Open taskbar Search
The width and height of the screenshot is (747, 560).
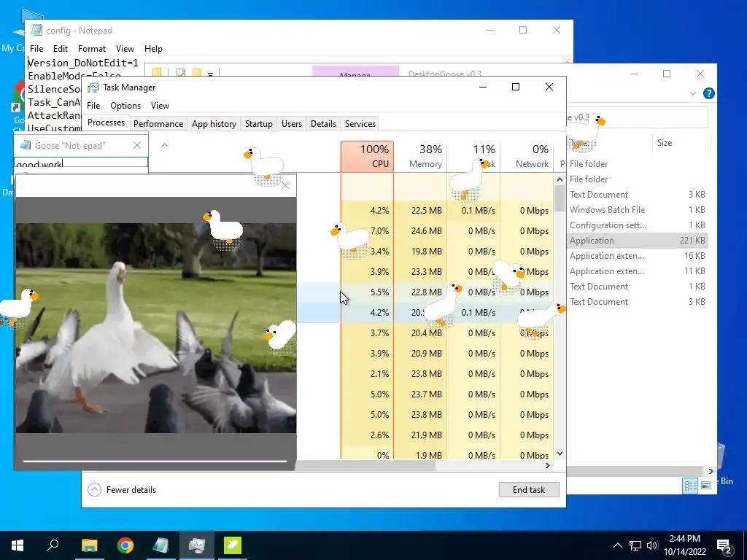tap(53, 545)
